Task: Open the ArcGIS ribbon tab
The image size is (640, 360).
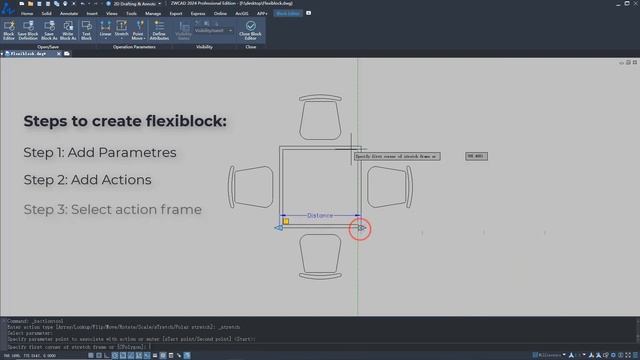Action: [242, 13]
